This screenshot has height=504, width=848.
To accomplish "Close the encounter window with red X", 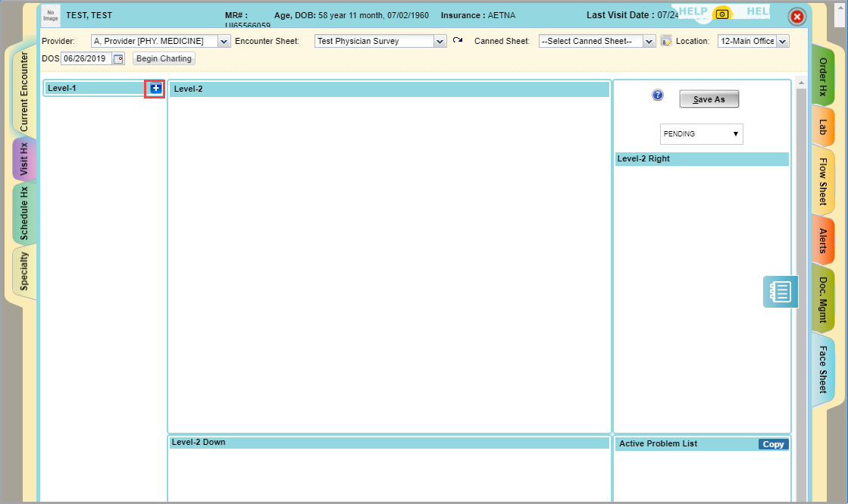I will click(x=797, y=17).
